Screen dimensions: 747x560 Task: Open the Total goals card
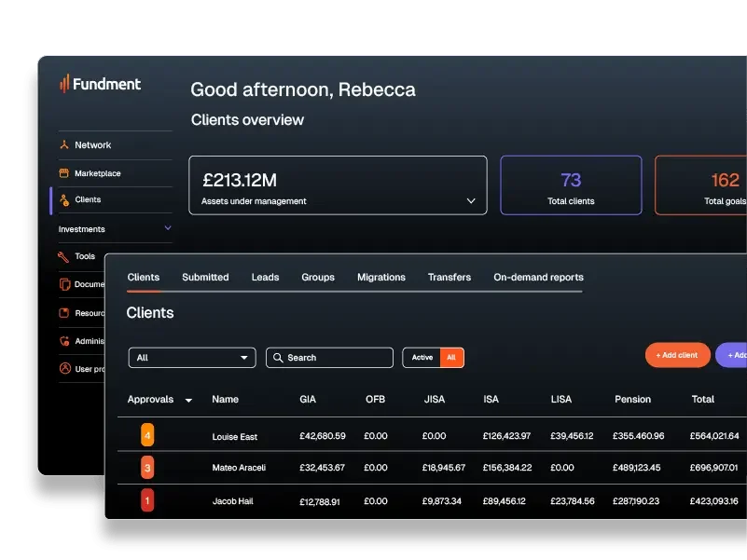(700, 185)
